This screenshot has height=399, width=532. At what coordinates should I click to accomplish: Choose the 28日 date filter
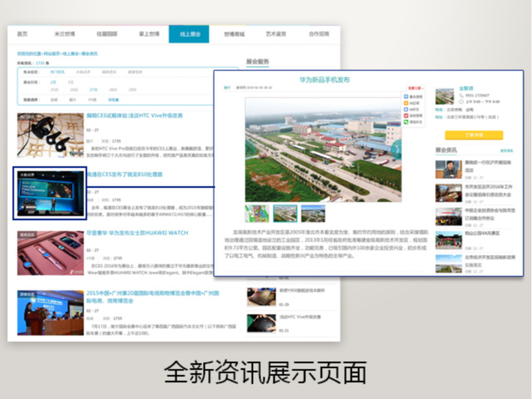(x=113, y=90)
